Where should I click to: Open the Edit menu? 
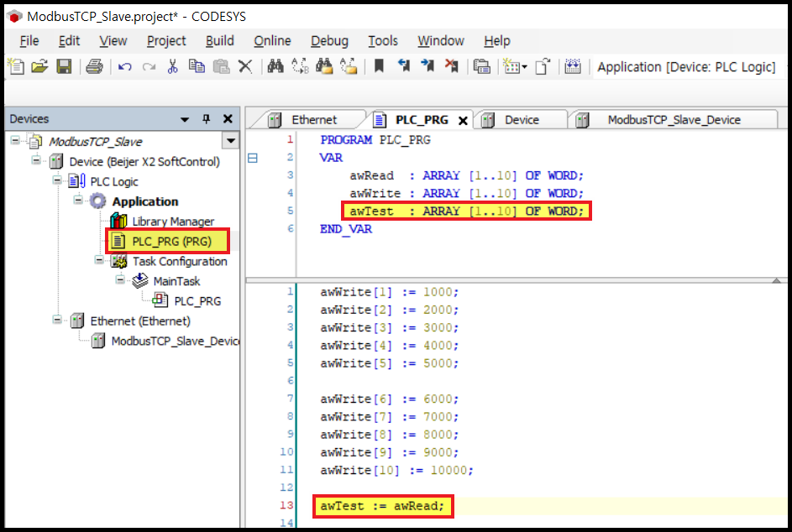[69, 41]
